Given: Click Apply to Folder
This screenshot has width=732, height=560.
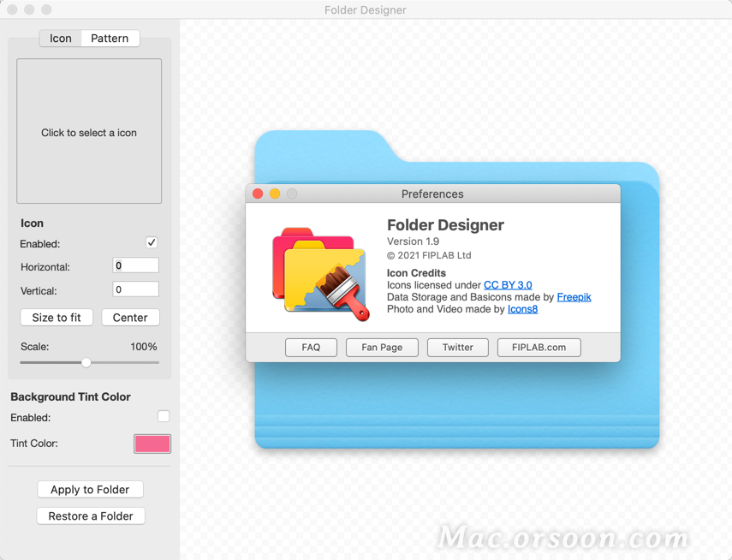Looking at the screenshot, I should pos(90,489).
